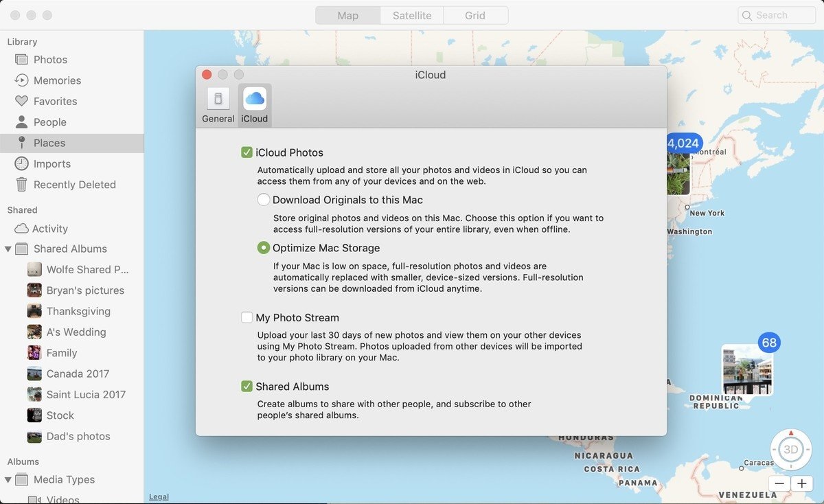This screenshot has height=504, width=824.
Task: Zoom in with the plus button
Action: click(x=801, y=483)
